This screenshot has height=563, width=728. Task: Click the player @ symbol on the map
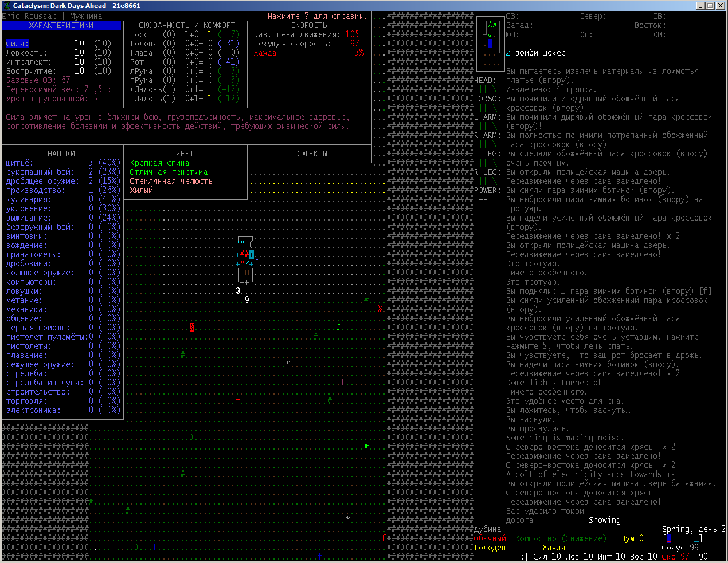point(238,290)
